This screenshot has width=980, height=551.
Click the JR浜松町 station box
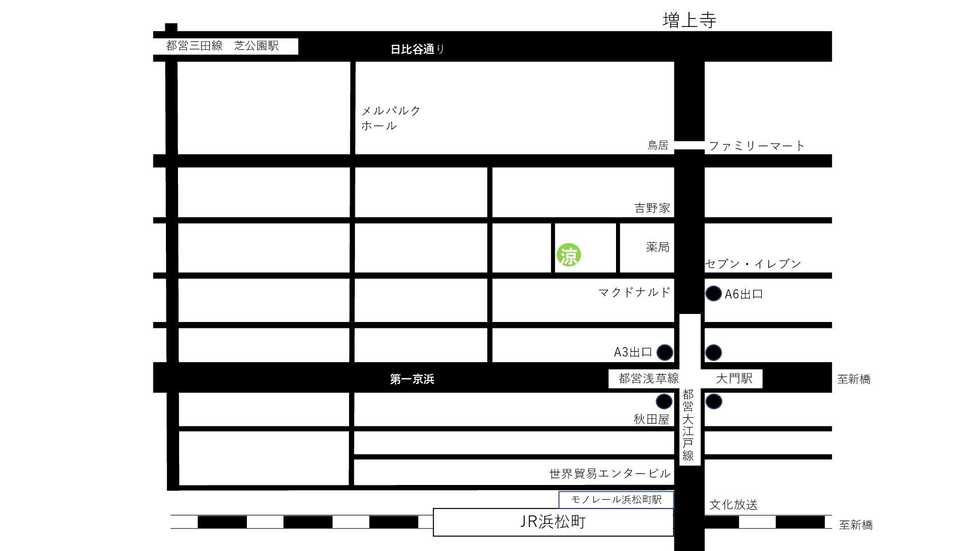pyautogui.click(x=552, y=522)
